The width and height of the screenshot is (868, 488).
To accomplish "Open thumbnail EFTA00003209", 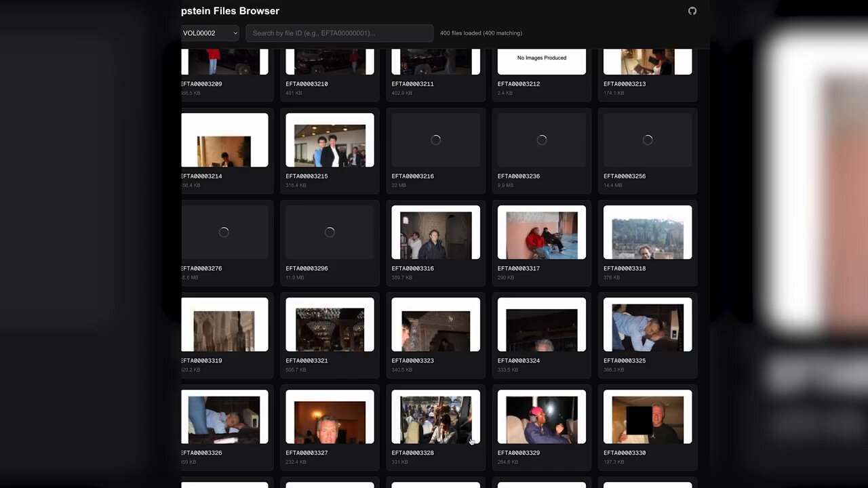I will (x=224, y=62).
